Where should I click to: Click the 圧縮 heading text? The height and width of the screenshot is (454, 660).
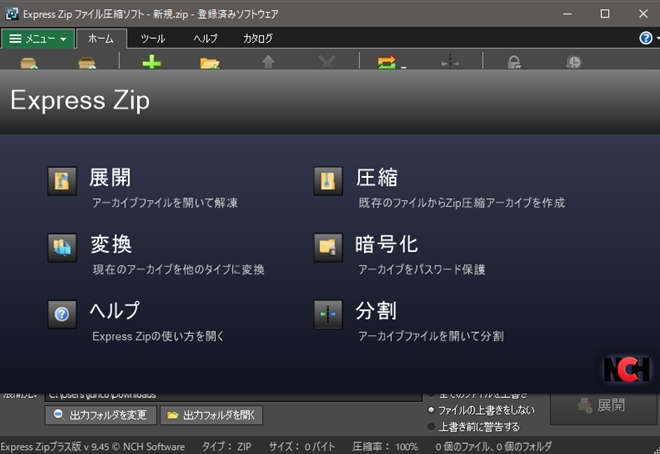pos(377,178)
